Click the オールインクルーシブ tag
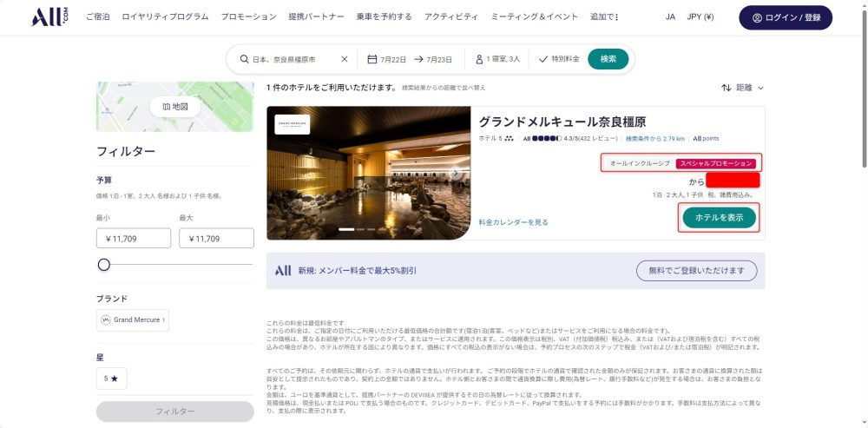The height and width of the screenshot is (428, 868). point(640,163)
